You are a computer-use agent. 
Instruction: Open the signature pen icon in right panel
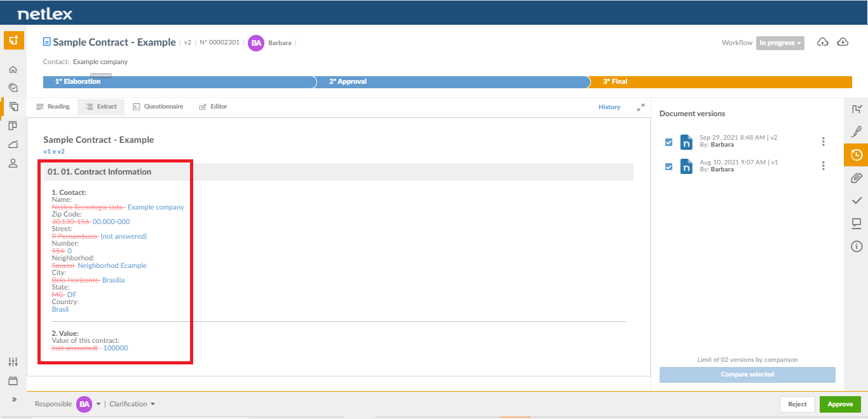pyautogui.click(x=857, y=131)
